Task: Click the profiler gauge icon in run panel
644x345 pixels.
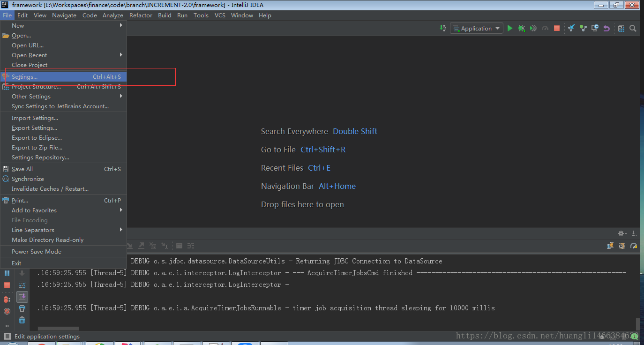Action: [634, 246]
